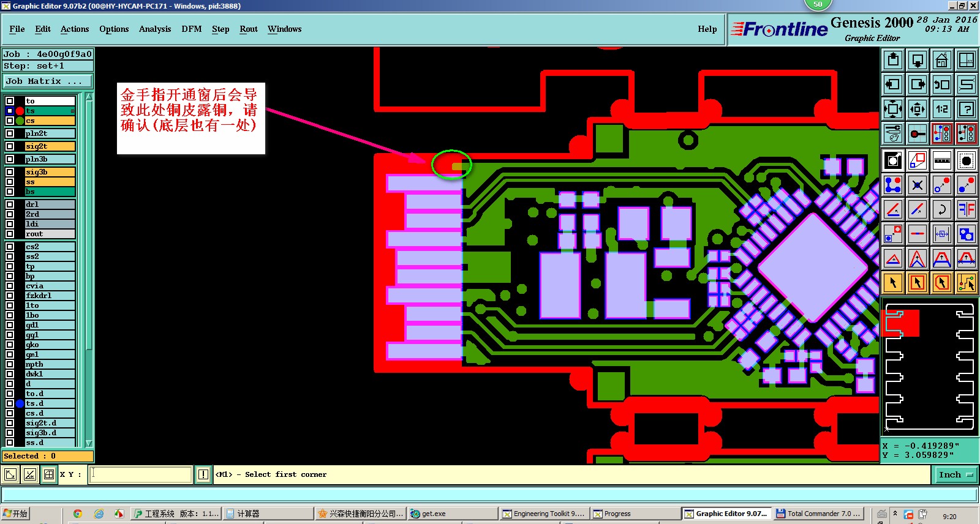Select the 'mpth' layer row

point(50,364)
